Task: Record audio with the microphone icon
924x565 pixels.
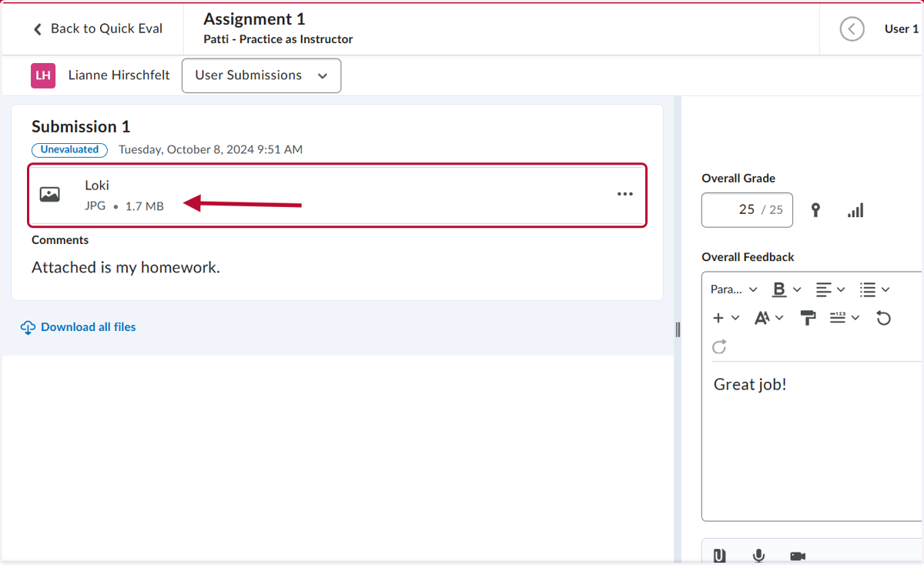Action: point(758,556)
